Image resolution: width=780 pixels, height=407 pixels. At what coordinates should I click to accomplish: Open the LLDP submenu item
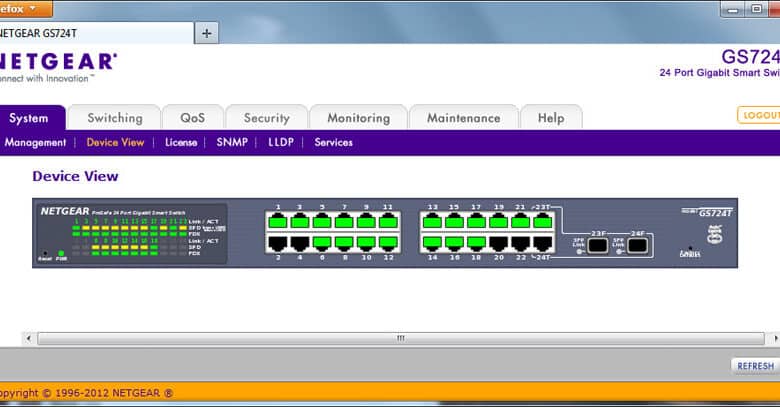pos(281,142)
